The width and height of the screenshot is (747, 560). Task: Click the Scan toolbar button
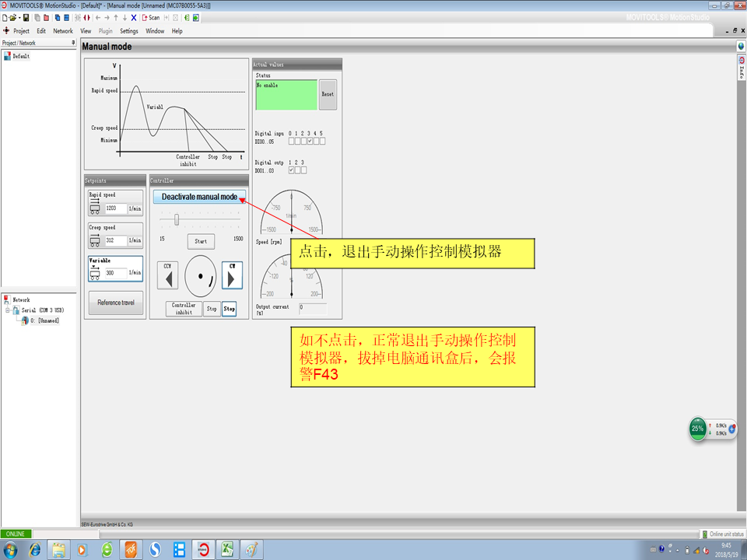151,17
